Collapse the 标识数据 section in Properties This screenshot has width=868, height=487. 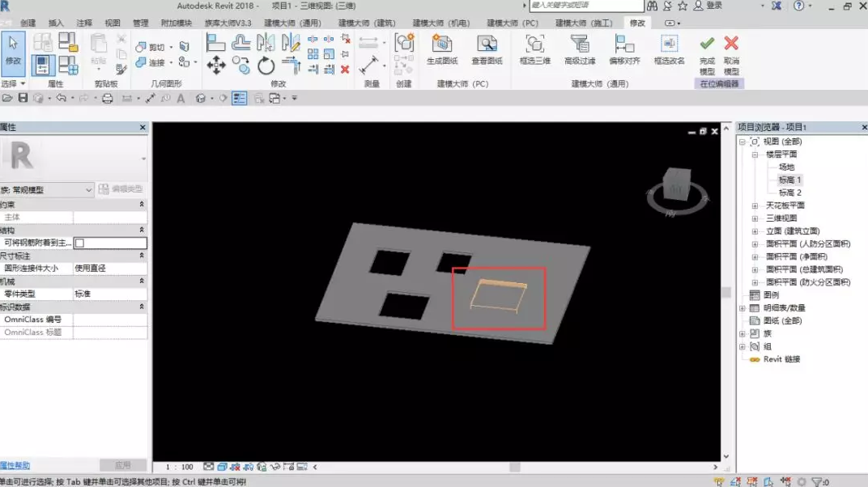pyautogui.click(x=141, y=307)
